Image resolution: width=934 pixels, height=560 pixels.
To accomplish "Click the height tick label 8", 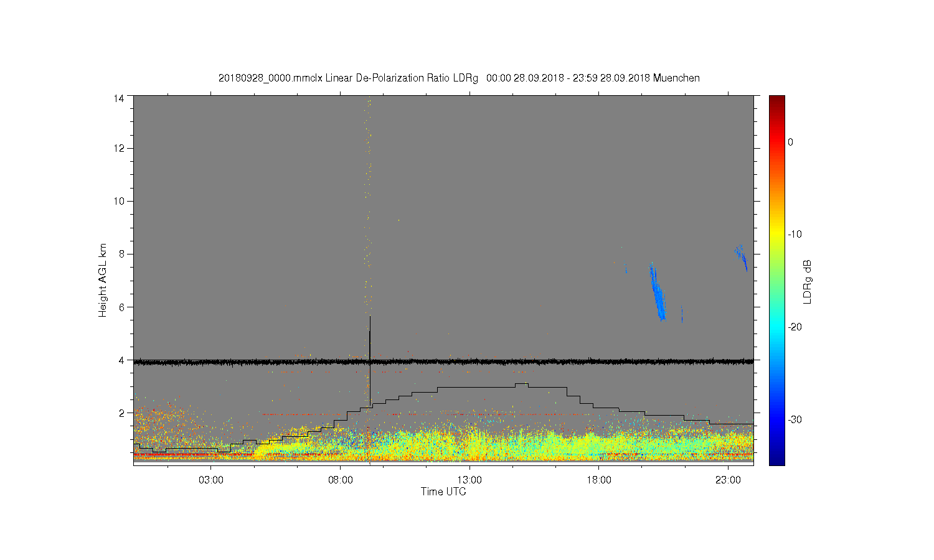I will coord(121,254).
